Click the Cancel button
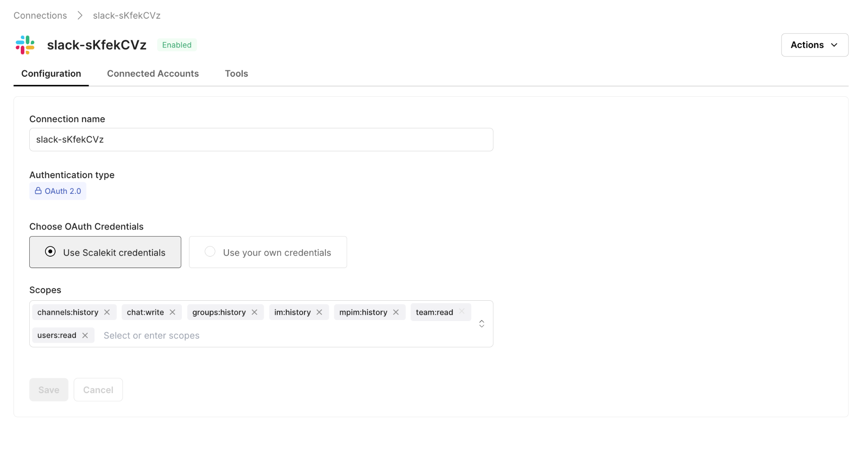This screenshot has width=868, height=450. [x=98, y=390]
